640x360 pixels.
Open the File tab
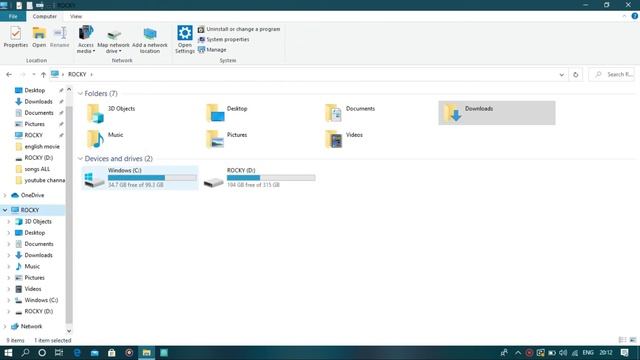pyautogui.click(x=13, y=16)
